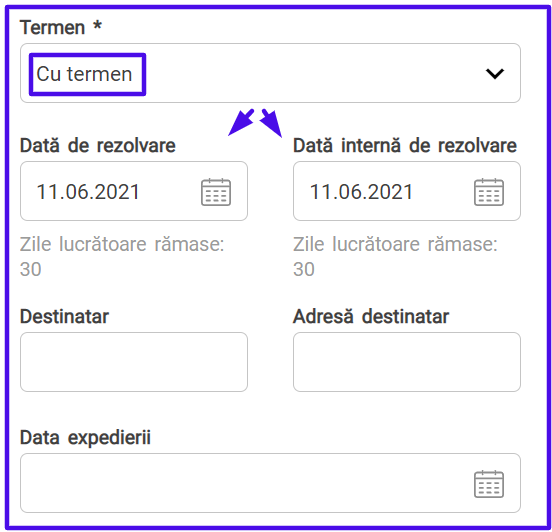This screenshot has height=532, width=552.
Task: Expand the Termen dropdown chevron
Action: click(495, 74)
